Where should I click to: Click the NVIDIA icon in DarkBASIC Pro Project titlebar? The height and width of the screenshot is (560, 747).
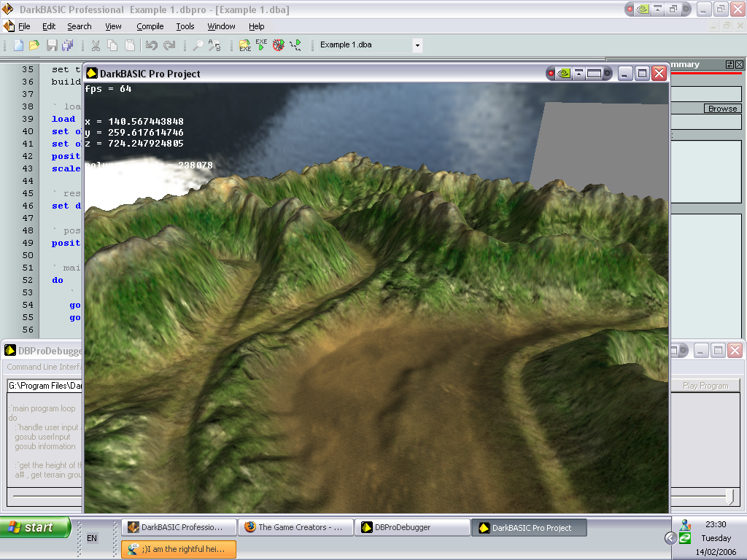pos(564,74)
